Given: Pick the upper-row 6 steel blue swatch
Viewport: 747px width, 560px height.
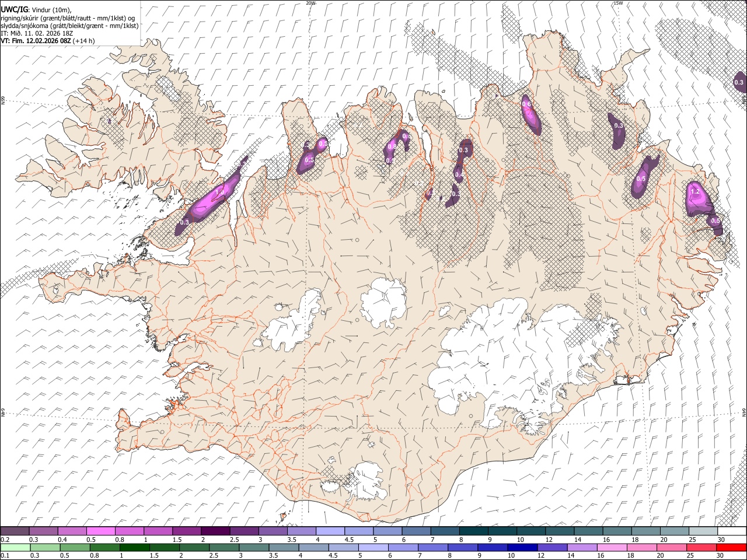Looking at the screenshot, I should 416,531.
